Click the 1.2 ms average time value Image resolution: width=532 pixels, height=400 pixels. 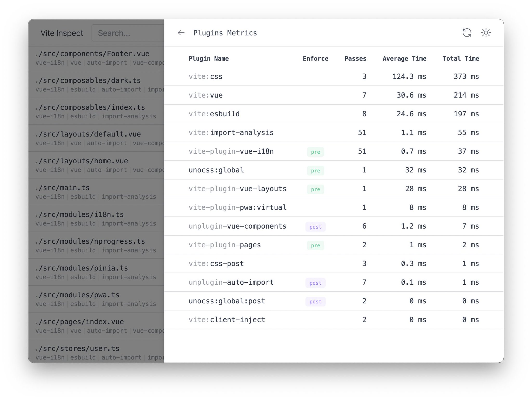coord(414,226)
